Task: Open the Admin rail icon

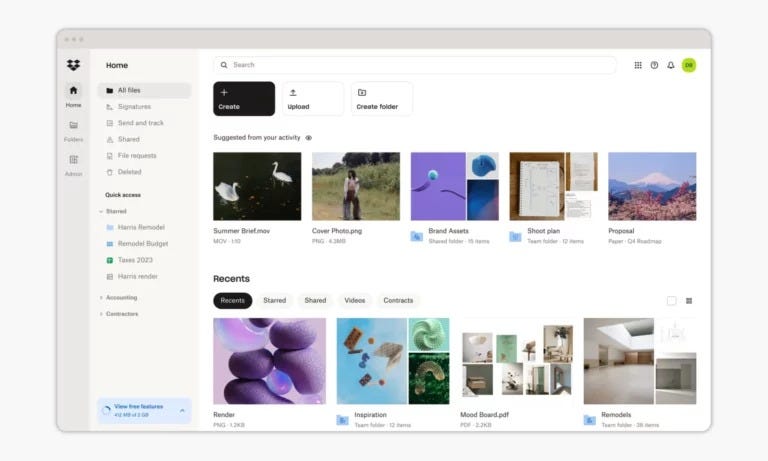Action: pyautogui.click(x=73, y=160)
